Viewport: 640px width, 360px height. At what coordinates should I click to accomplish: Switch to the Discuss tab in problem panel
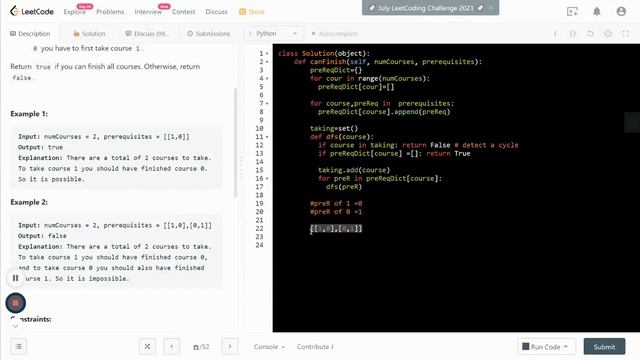pos(147,33)
